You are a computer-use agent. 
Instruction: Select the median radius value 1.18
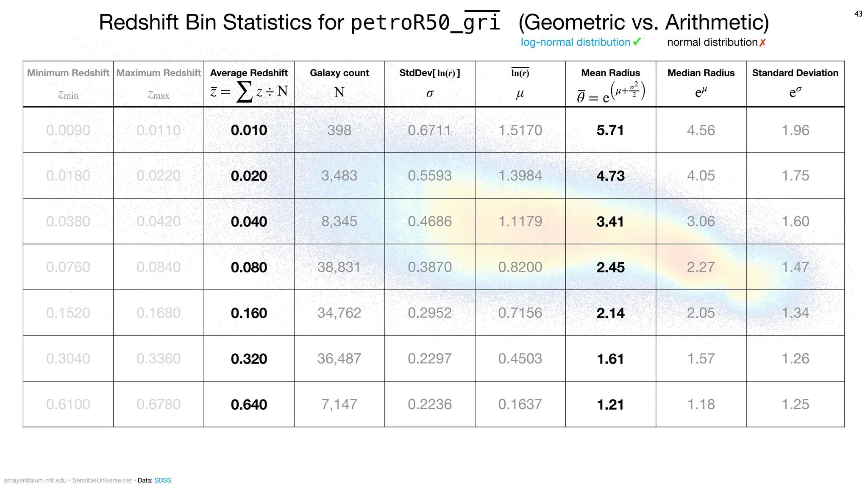[701, 405]
